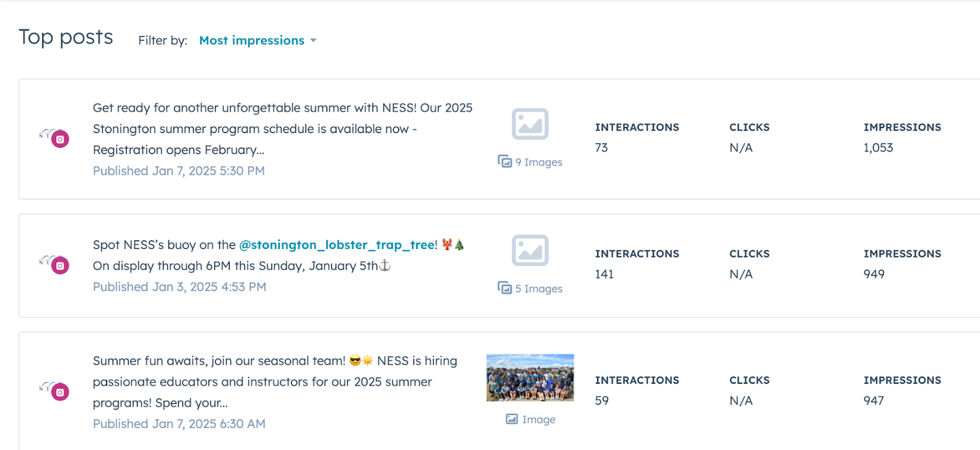Open the summer program schedule post text
Image resolution: width=980 pixels, height=450 pixels.
pos(282,129)
